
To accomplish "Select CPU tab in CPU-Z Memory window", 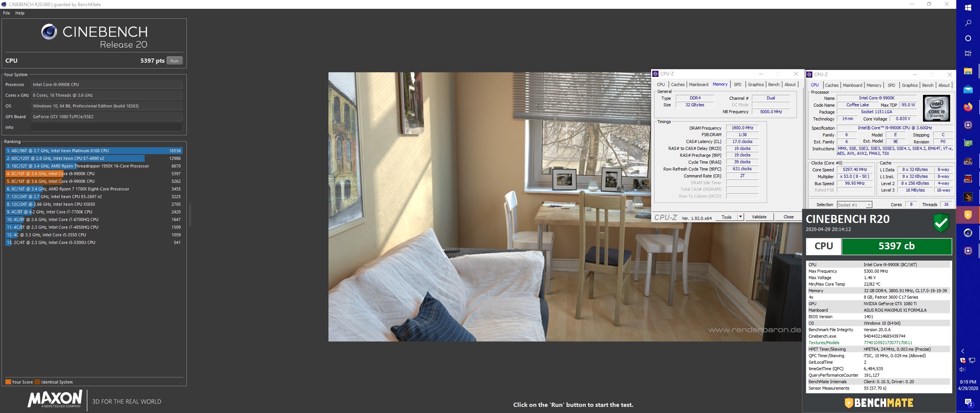I will [x=661, y=85].
